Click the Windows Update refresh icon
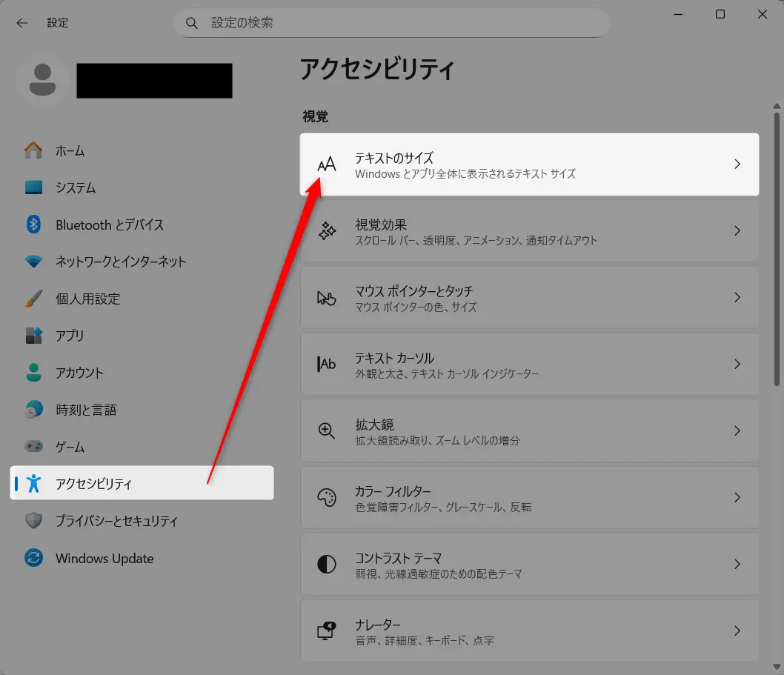Image resolution: width=784 pixels, height=675 pixels. pos(33,557)
